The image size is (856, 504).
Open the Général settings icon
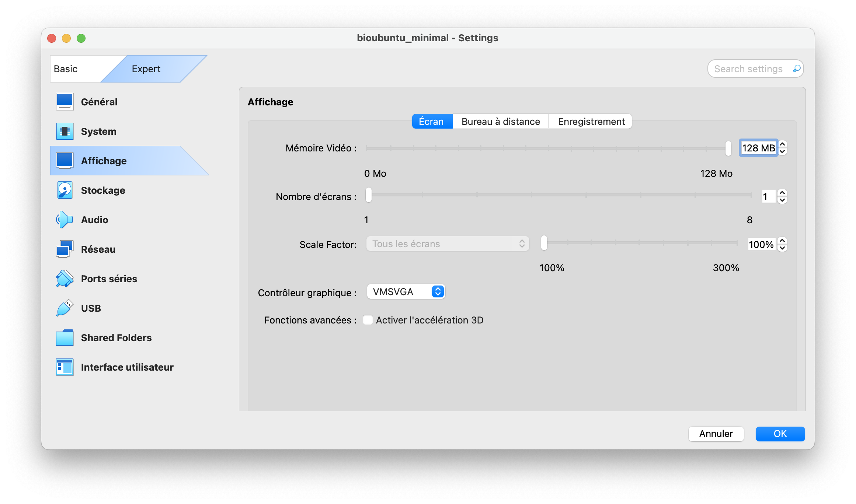click(65, 102)
